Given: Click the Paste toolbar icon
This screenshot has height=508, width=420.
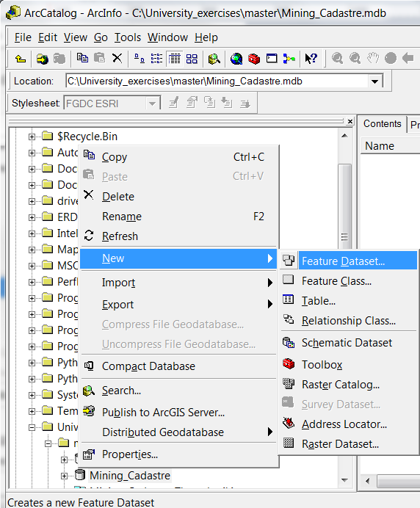Looking at the screenshot, I should (x=99, y=58).
